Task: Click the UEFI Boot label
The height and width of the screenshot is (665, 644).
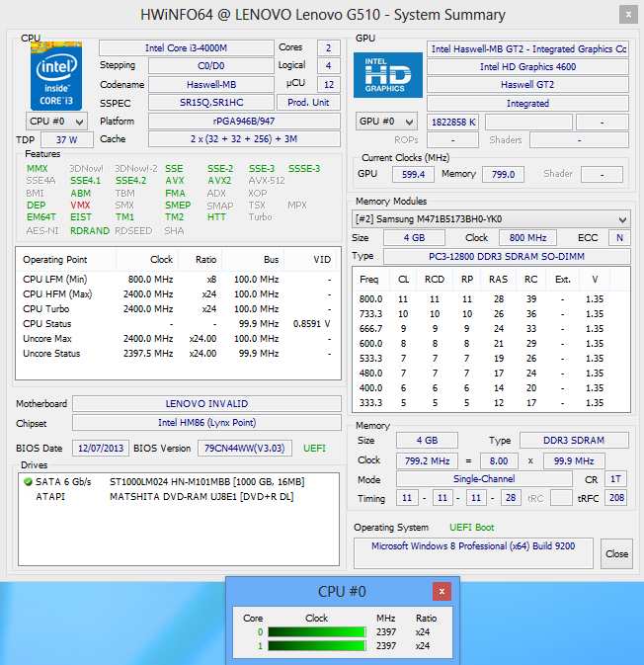Action: pos(471,528)
